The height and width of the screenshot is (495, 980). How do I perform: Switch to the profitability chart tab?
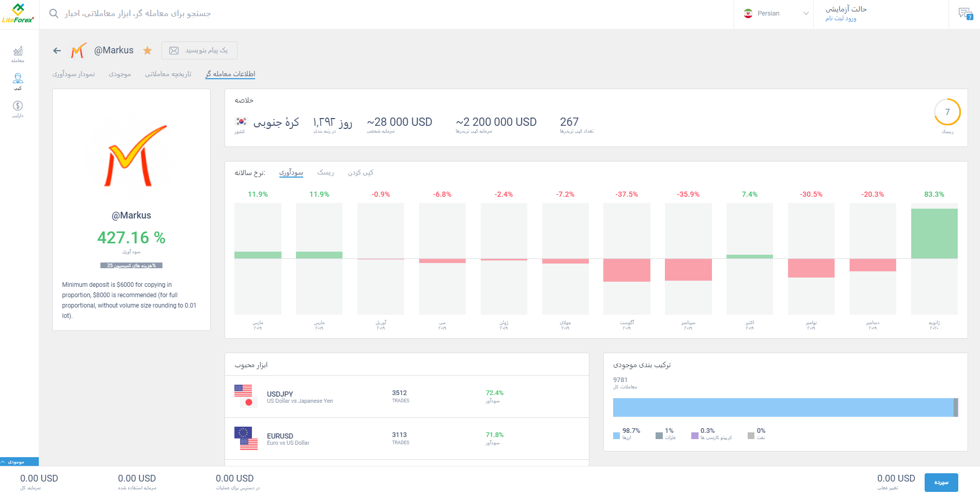point(73,74)
